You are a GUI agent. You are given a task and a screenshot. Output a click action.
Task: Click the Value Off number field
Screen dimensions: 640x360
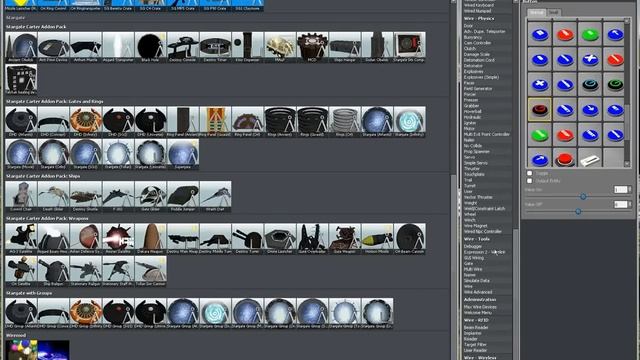[x=621, y=204]
